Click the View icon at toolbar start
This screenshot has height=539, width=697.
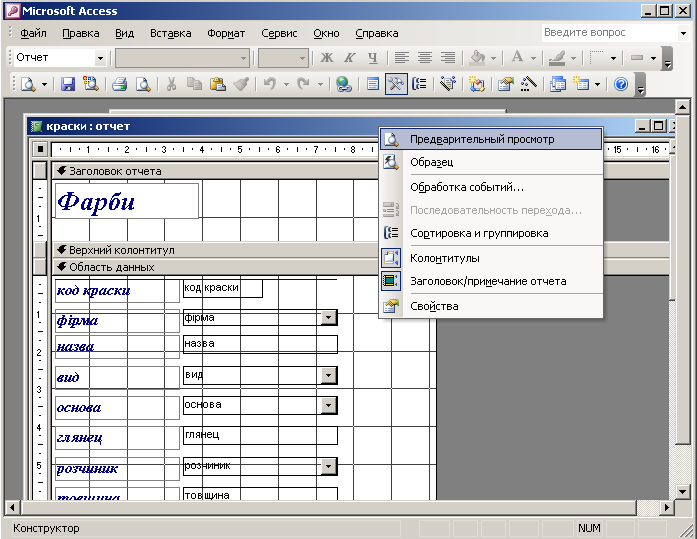(x=28, y=84)
